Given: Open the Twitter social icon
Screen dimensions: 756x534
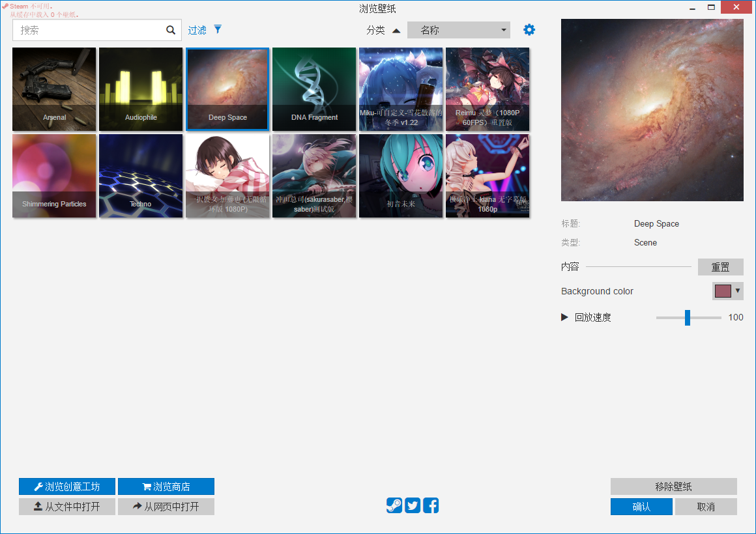Looking at the screenshot, I should coord(413,505).
